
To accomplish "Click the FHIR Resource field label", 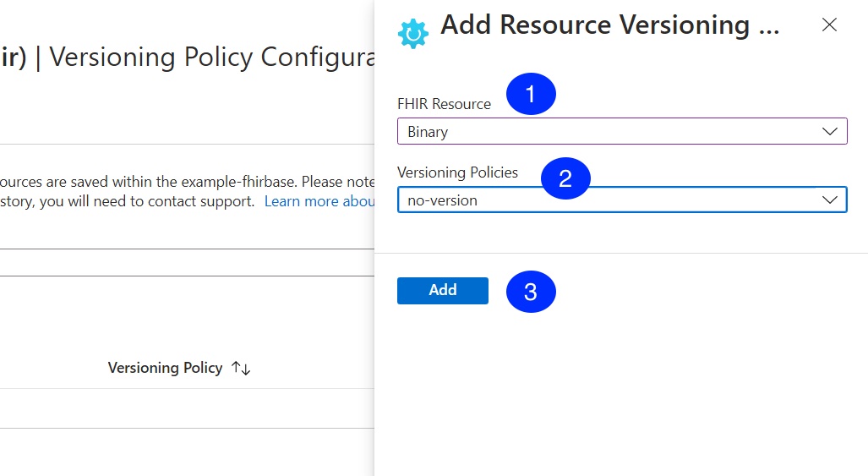I will click(x=444, y=104).
